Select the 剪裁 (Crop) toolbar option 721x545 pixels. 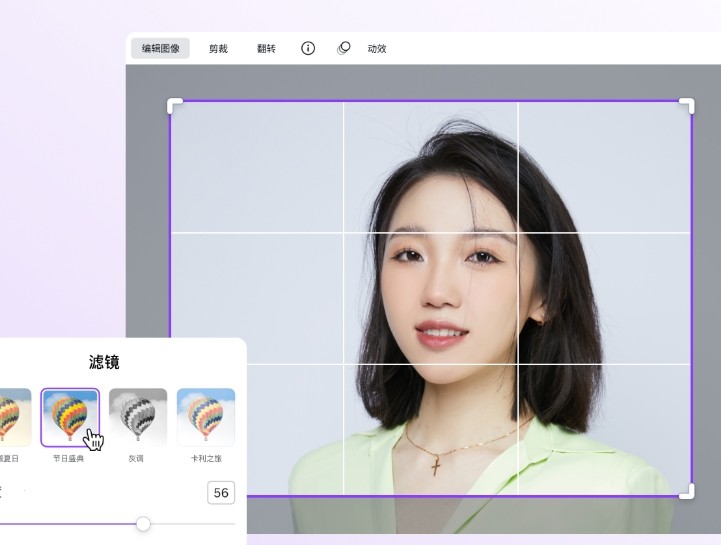click(218, 48)
